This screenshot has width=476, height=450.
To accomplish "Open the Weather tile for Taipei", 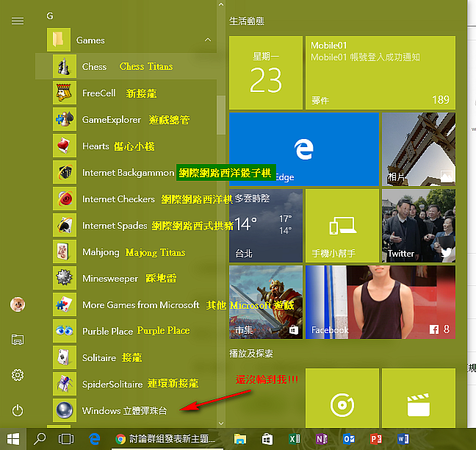I will pyautogui.click(x=266, y=226).
